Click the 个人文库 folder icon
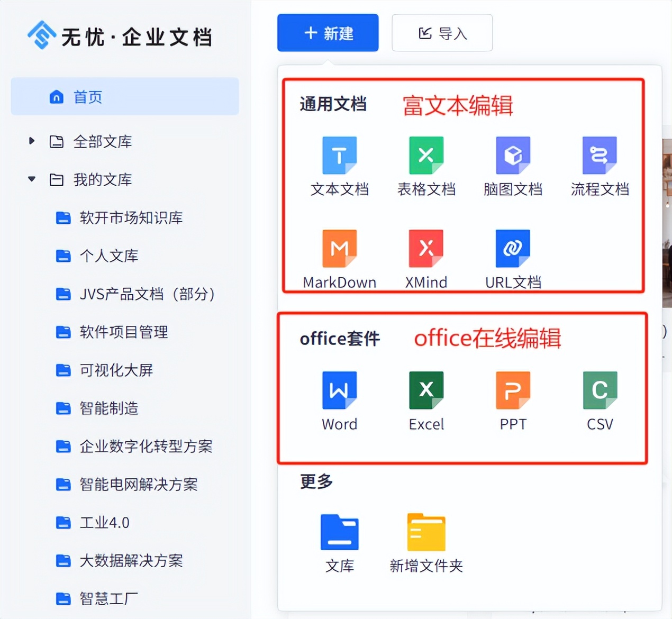Viewport: 672px width, 619px height. [63, 256]
